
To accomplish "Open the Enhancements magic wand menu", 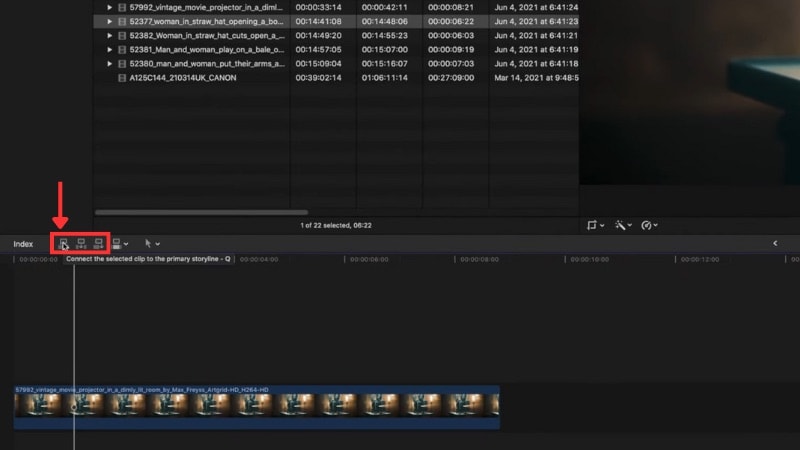I will [623, 225].
